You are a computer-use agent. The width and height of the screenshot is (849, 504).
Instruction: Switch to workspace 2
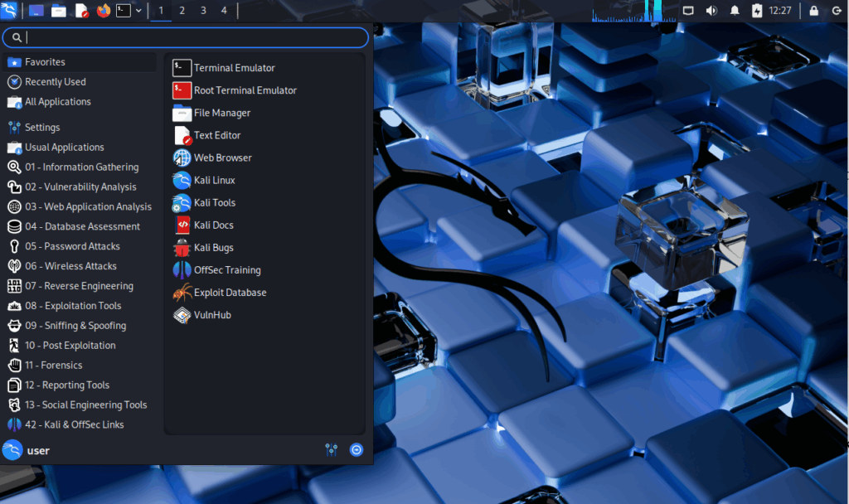coord(182,10)
